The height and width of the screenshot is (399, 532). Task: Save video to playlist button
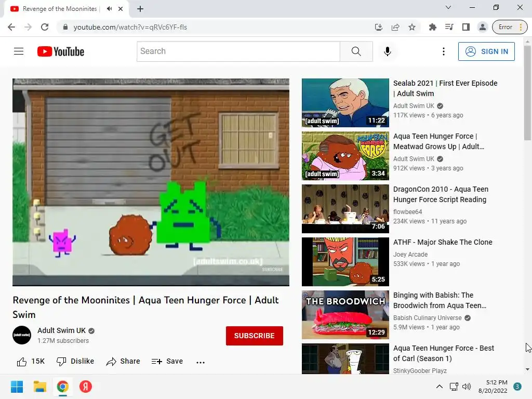click(167, 362)
